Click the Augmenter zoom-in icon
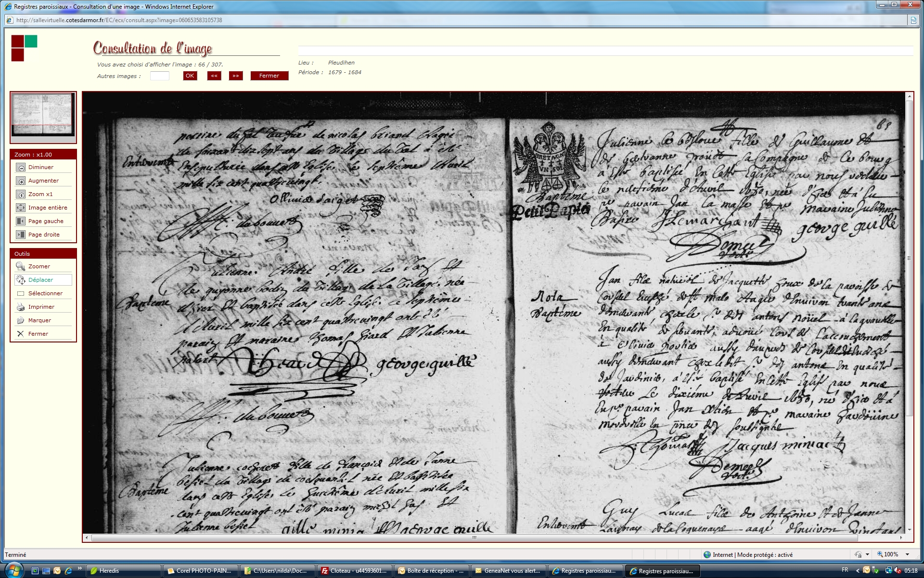This screenshot has height=578, width=924. pos(21,181)
